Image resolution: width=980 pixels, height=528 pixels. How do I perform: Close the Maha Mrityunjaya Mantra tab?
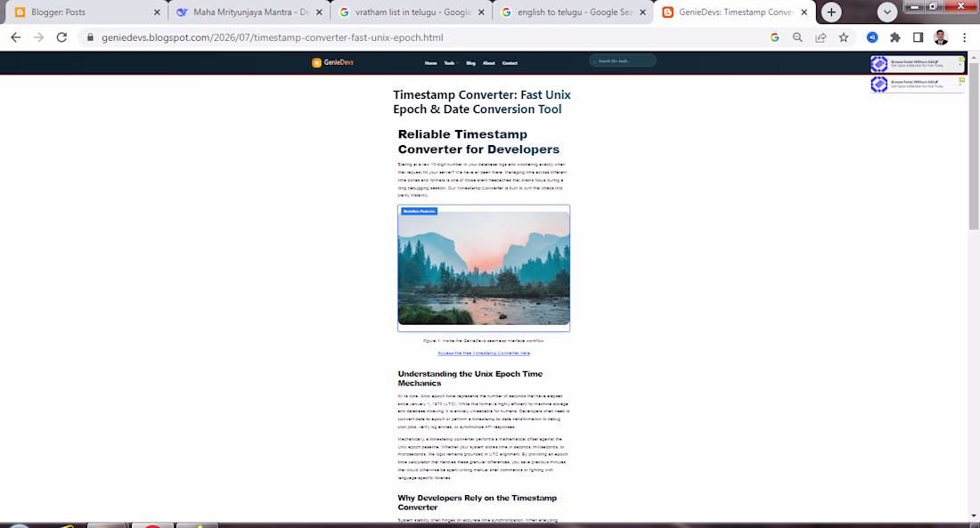[x=319, y=12]
